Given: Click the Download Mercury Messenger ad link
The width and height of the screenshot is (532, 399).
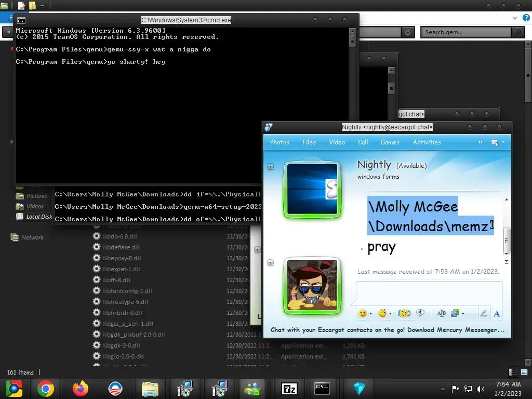Looking at the screenshot, I should (388, 330).
